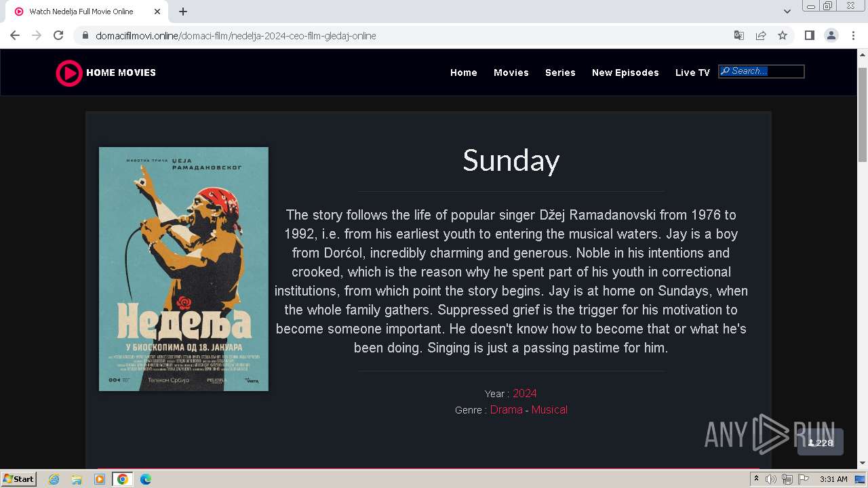868x488 pixels.
Task: Open the Windows Start menu
Action: 19,479
